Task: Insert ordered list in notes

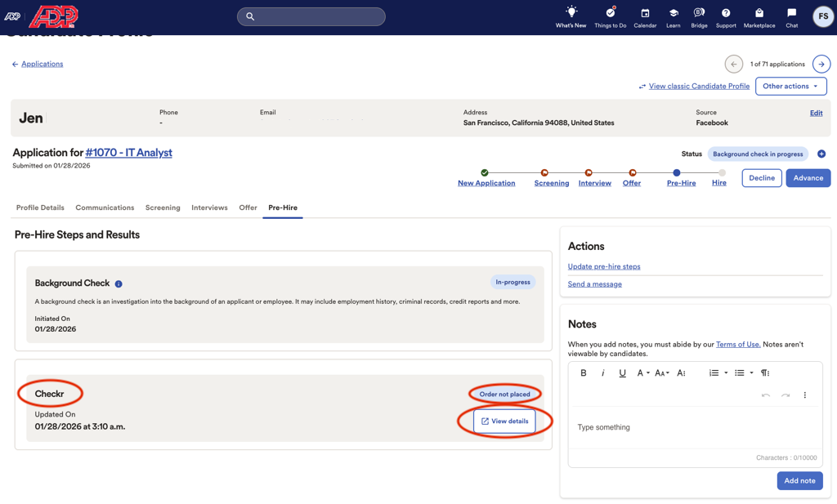Action: click(714, 372)
